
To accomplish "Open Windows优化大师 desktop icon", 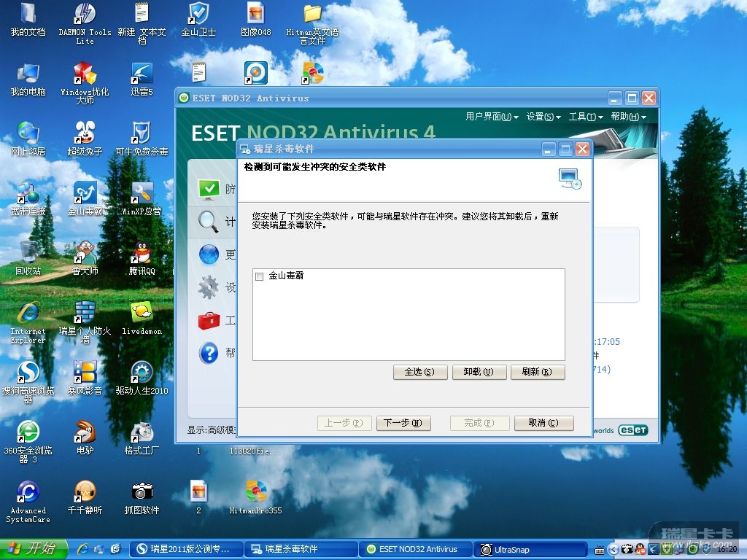I will point(85,83).
